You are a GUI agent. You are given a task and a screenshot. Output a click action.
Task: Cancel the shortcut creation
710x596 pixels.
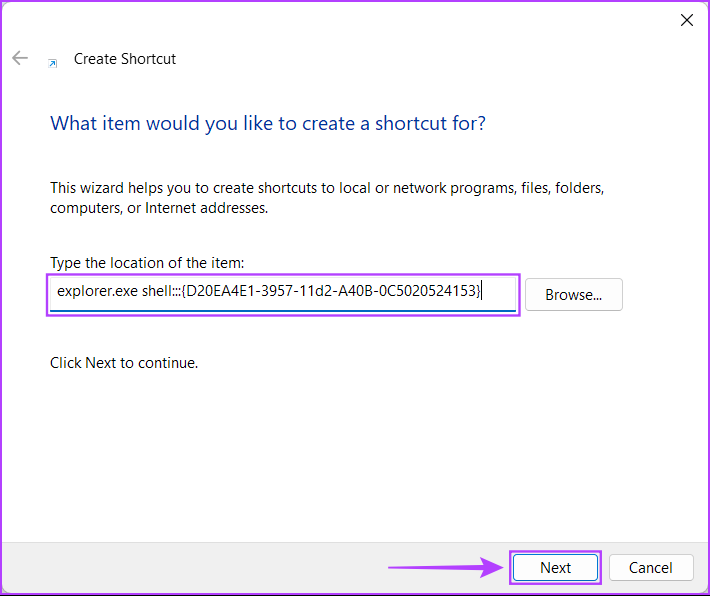[651, 568]
